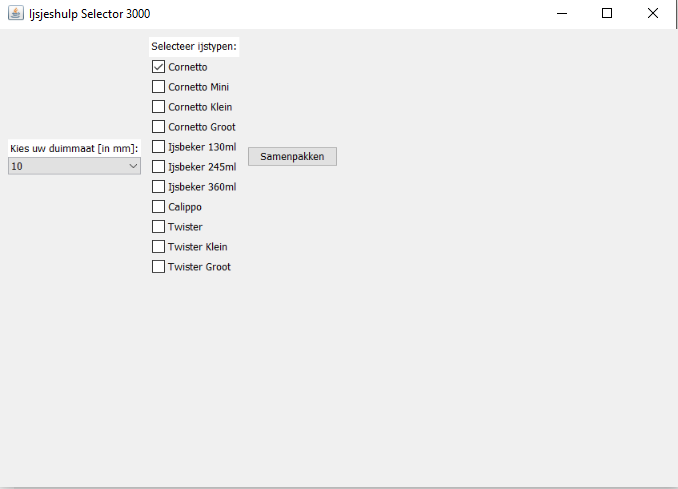This screenshot has width=678, height=489.
Task: Toggle the Ijsbeker 245ml checkbox
Action: pos(158,166)
